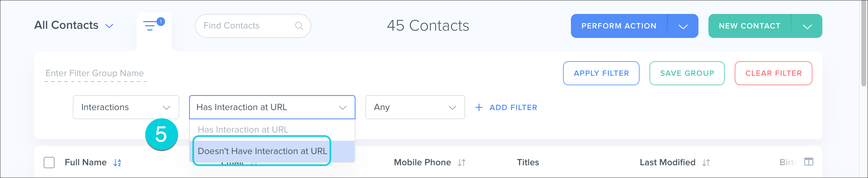Open the filter panel icon
The image size is (868, 178).
(x=151, y=26)
